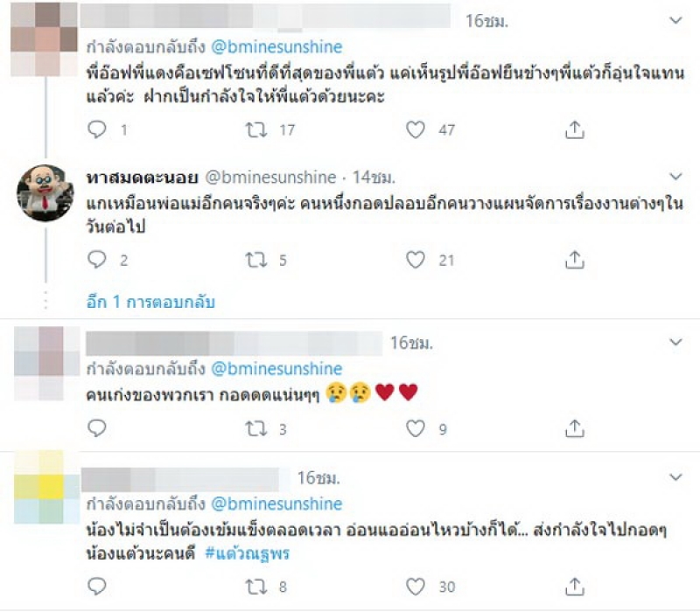Open replies on tweet with 2 replies
This screenshot has width=700, height=612.
[x=97, y=260]
